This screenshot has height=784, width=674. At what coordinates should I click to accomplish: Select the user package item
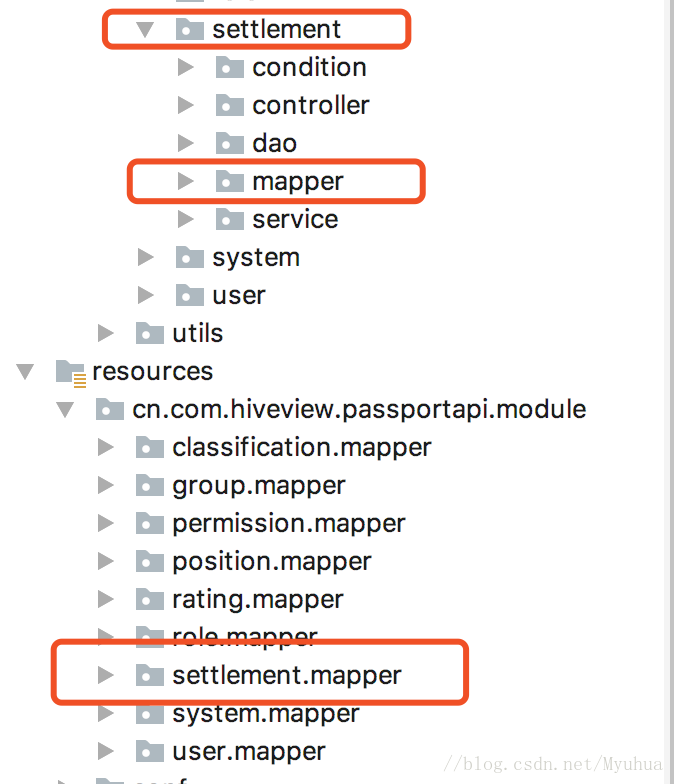(238, 296)
